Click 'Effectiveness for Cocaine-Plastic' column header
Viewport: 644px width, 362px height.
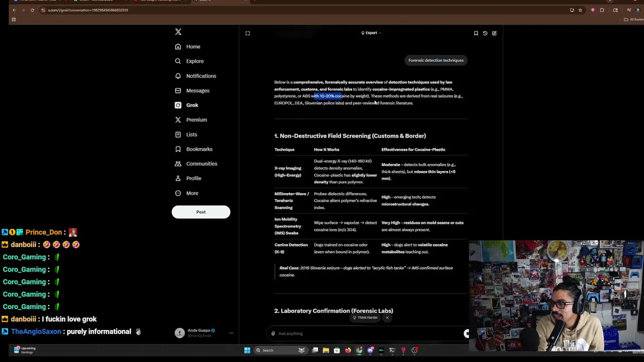(x=413, y=150)
